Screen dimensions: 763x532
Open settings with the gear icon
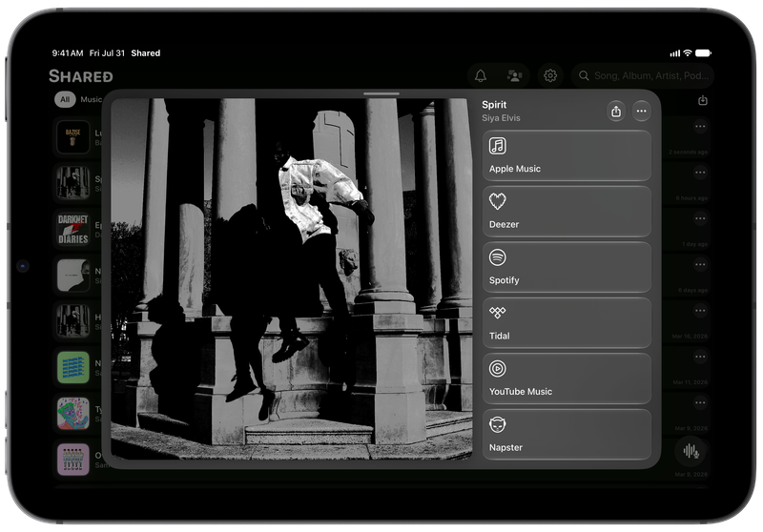550,76
